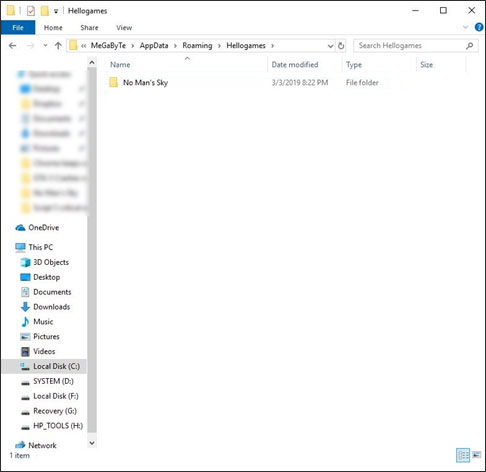
Task: Switch to the View ribbon tab
Action: pos(124,28)
